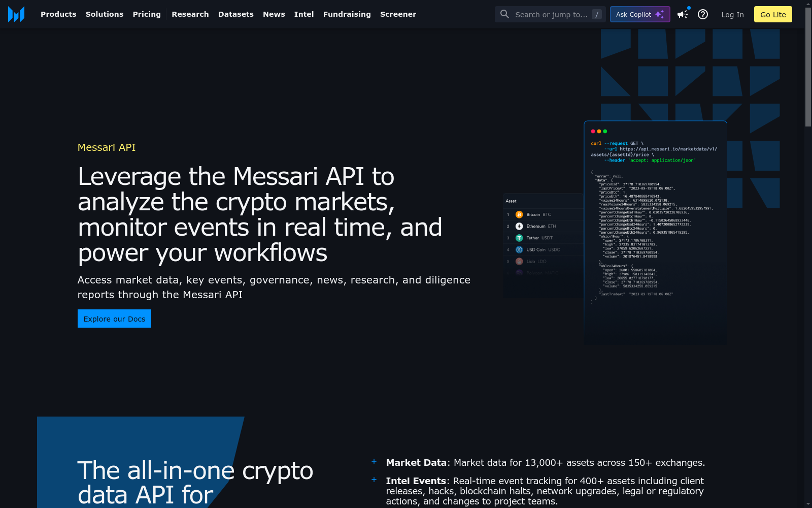Click the Messari logo icon
Image resolution: width=812 pixels, height=508 pixels.
pos(16,14)
